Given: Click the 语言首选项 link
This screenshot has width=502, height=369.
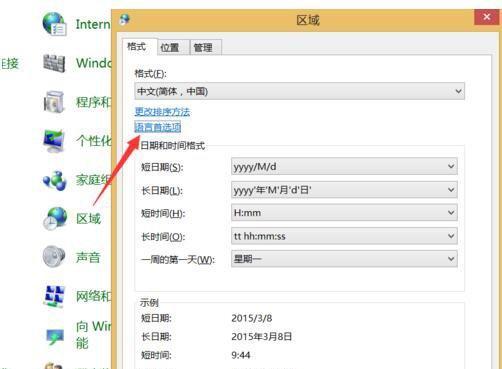Looking at the screenshot, I should click(x=158, y=127).
